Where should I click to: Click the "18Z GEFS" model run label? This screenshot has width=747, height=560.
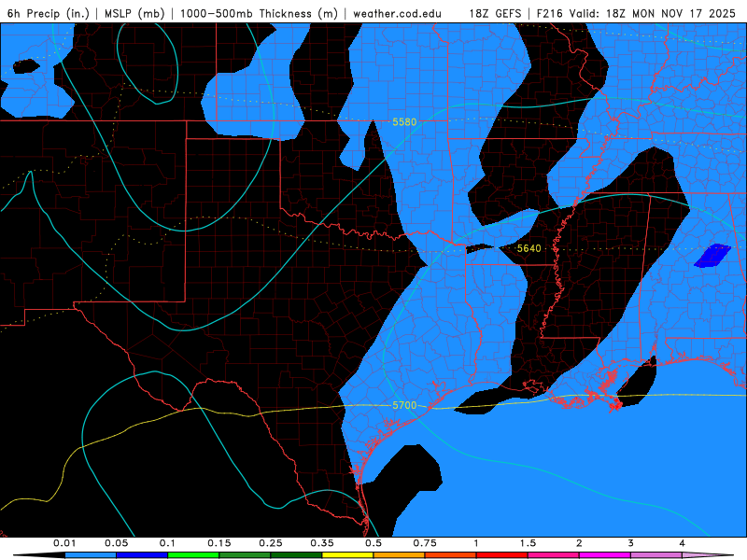tap(495, 13)
